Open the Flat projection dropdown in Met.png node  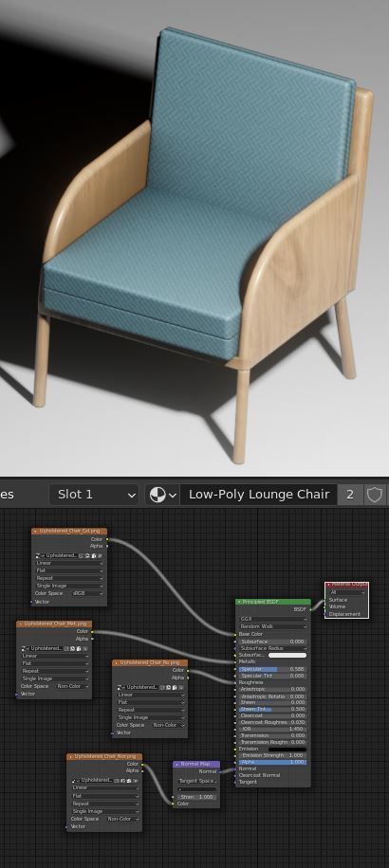coord(55,663)
